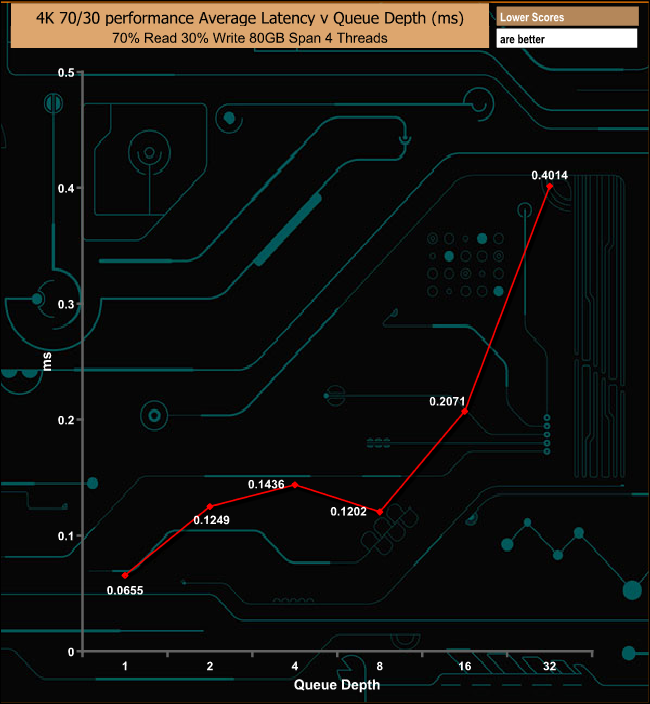Click the x-axis label '4'

tap(295, 666)
